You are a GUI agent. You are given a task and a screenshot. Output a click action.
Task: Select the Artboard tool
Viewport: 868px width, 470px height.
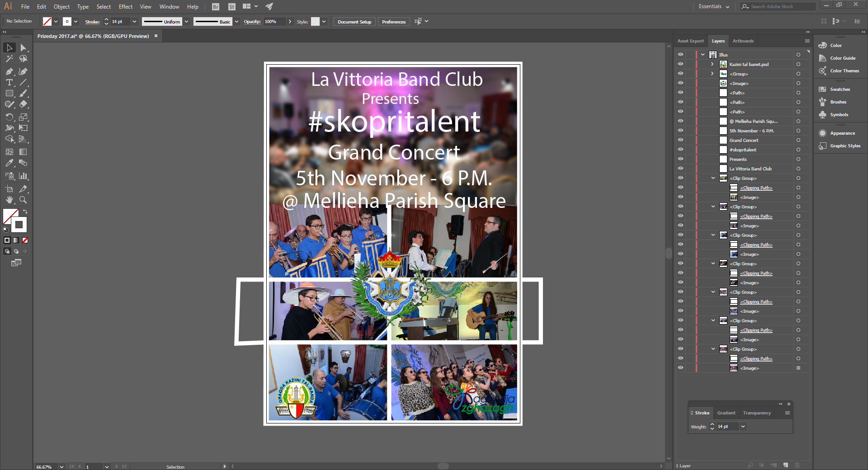pos(9,189)
